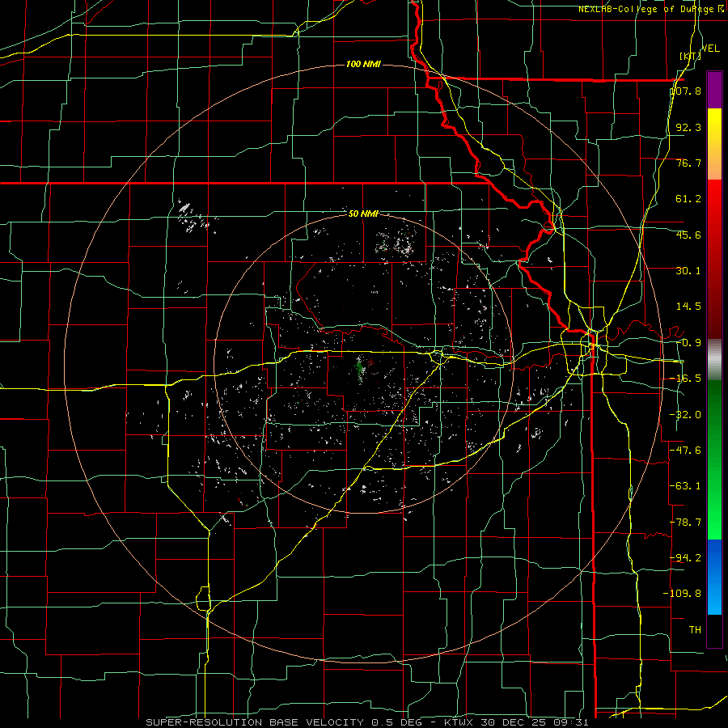Click the -0.9 legend value
Screen dimensions: 728x728
[688, 343]
